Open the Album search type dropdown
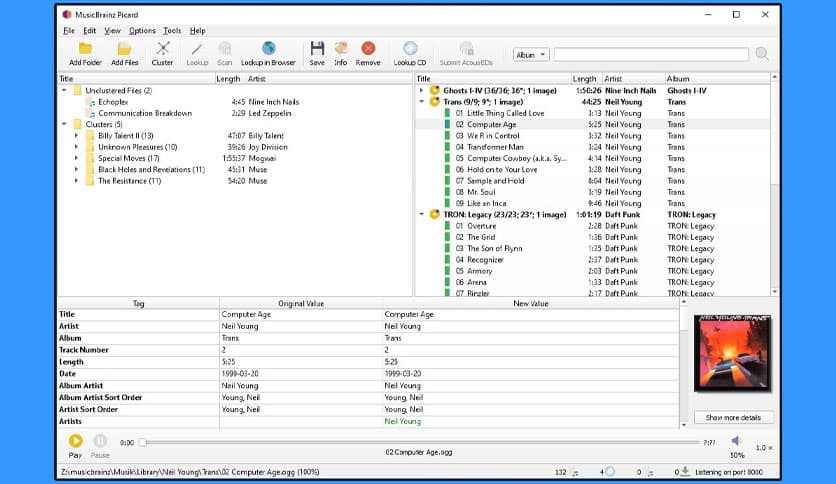 coord(531,54)
